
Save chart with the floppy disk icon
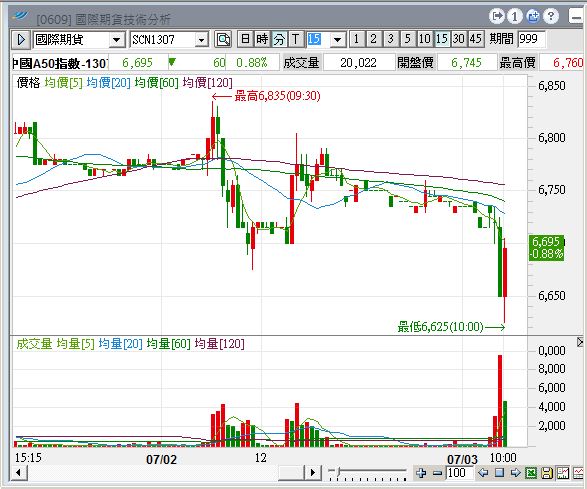[547, 473]
